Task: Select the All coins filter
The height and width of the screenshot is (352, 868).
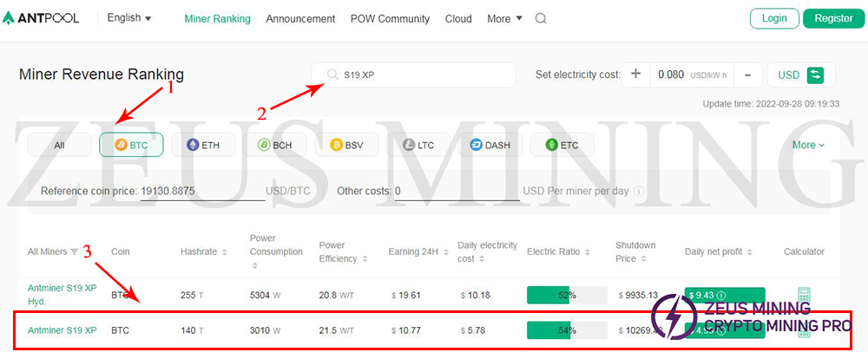Action: [59, 145]
